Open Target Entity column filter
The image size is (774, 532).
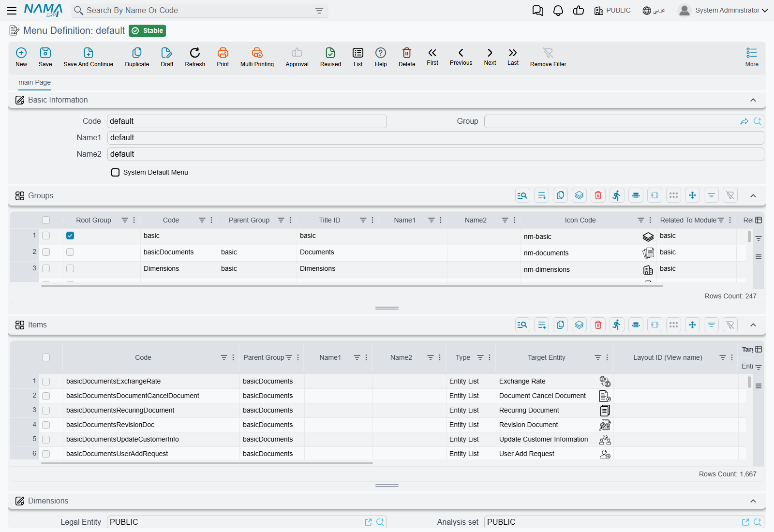click(x=598, y=357)
